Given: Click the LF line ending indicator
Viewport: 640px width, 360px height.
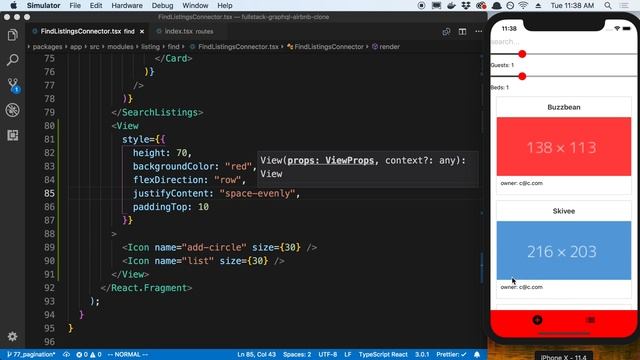Looking at the screenshot, I should (348, 354).
